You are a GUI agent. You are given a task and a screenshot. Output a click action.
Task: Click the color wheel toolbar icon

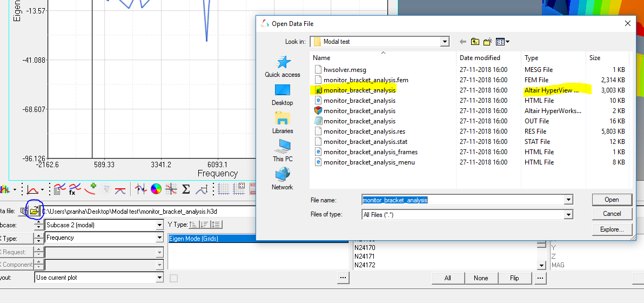point(156,189)
